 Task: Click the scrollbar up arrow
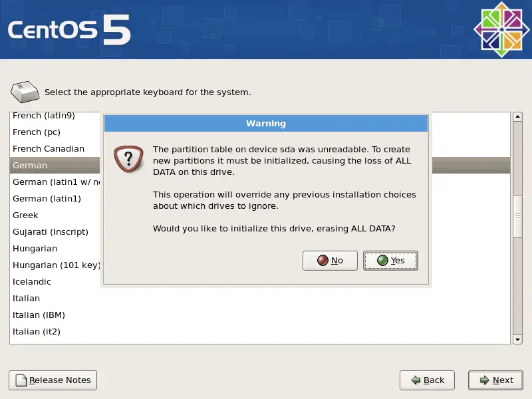(517, 117)
